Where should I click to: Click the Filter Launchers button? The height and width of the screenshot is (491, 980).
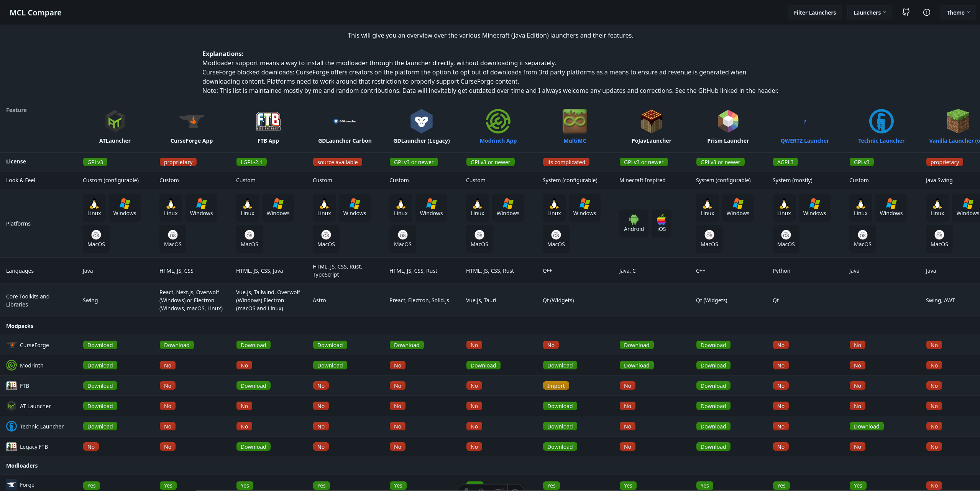coord(815,12)
